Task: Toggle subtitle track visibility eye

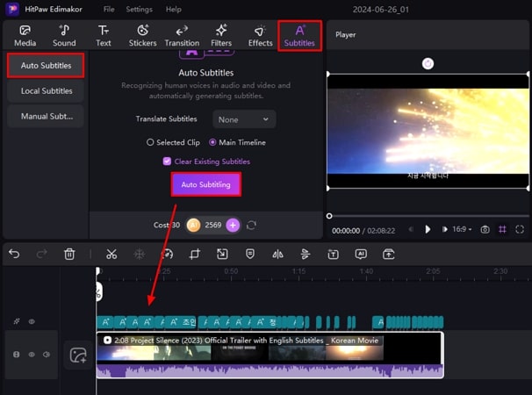Action: [32, 321]
